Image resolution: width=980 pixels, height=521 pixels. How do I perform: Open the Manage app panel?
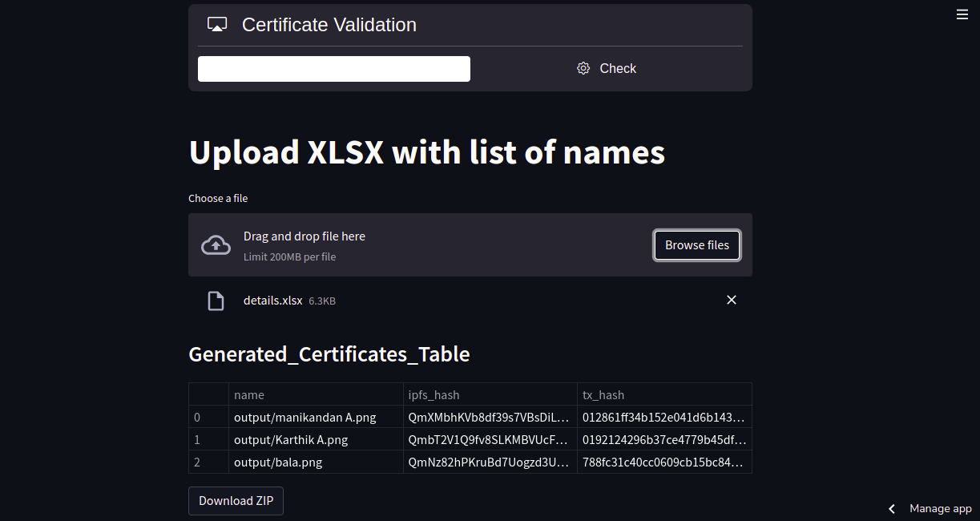(940, 508)
